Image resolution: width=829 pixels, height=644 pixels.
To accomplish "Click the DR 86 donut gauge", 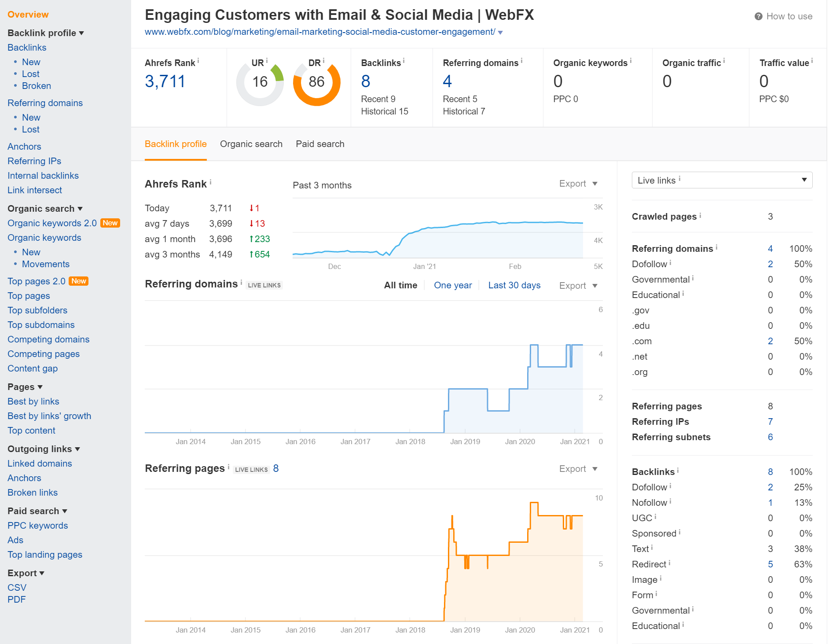I will [x=317, y=82].
